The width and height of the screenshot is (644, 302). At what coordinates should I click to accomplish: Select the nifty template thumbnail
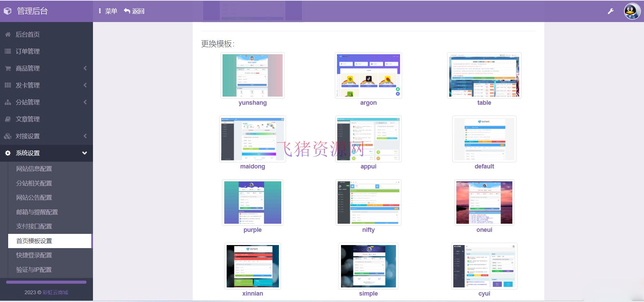click(x=368, y=202)
